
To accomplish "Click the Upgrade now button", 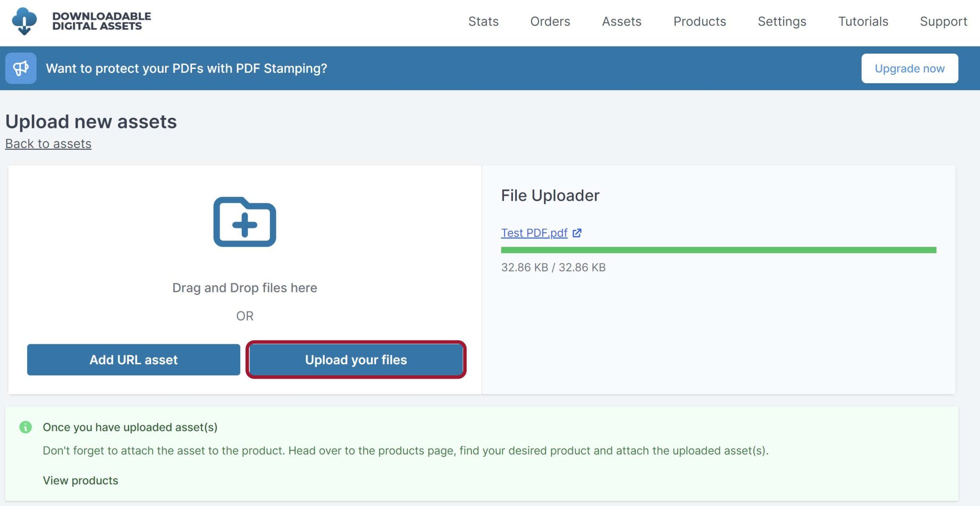I will point(910,68).
